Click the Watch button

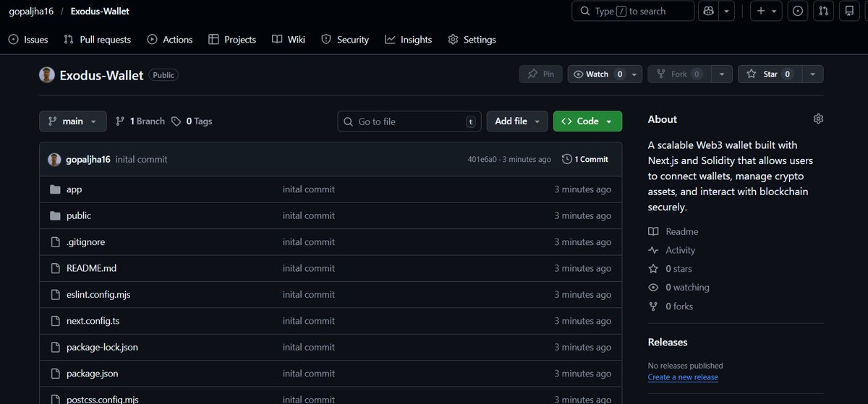pyautogui.click(x=597, y=74)
